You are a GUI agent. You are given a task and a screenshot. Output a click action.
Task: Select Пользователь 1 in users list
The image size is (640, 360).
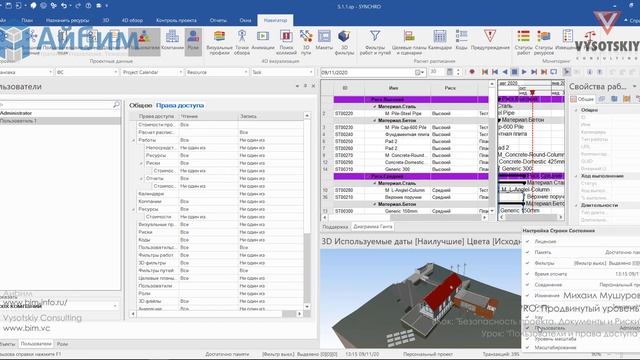click(60, 121)
